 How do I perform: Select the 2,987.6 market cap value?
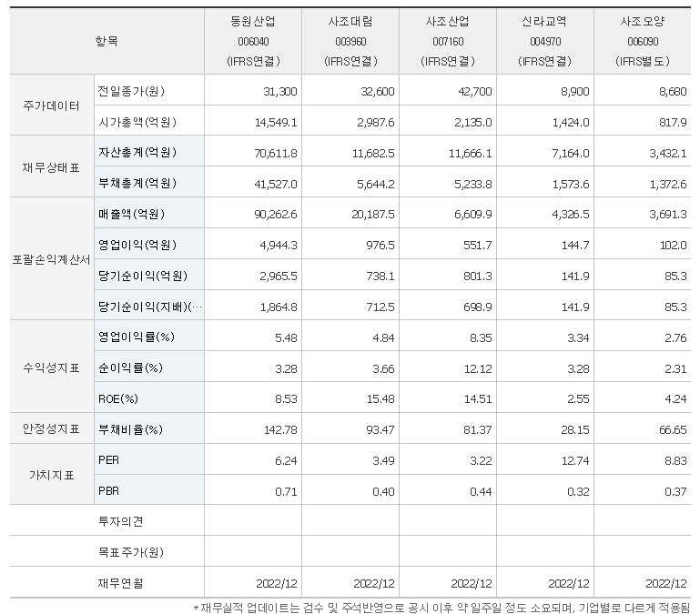(x=375, y=122)
